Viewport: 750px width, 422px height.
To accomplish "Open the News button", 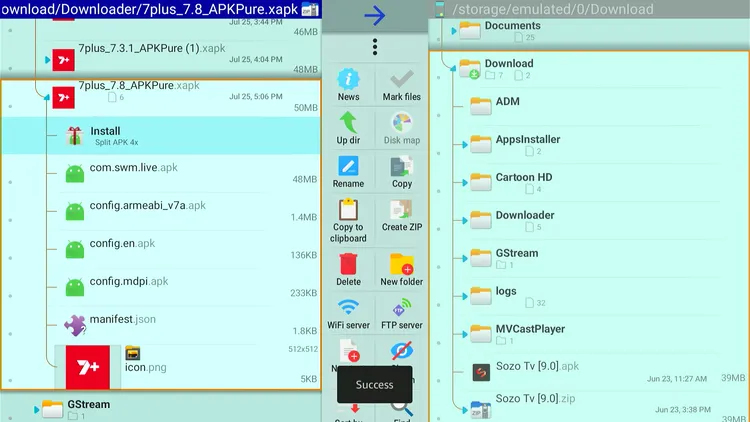I will tap(348, 85).
